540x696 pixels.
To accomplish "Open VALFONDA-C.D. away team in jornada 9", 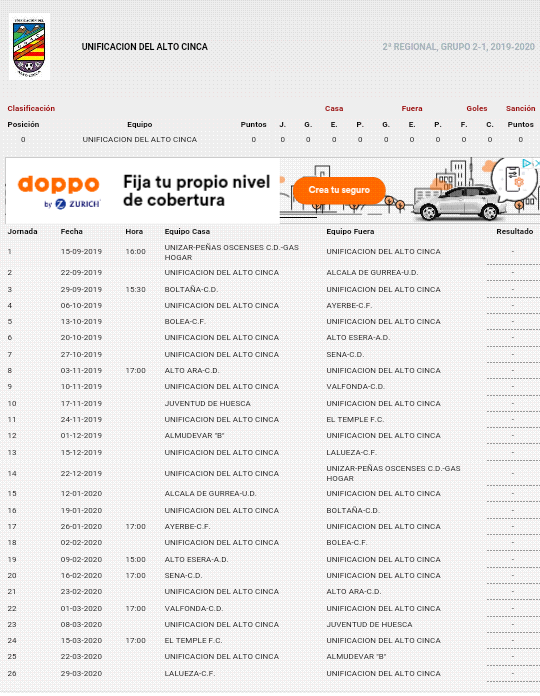I will pos(355,387).
